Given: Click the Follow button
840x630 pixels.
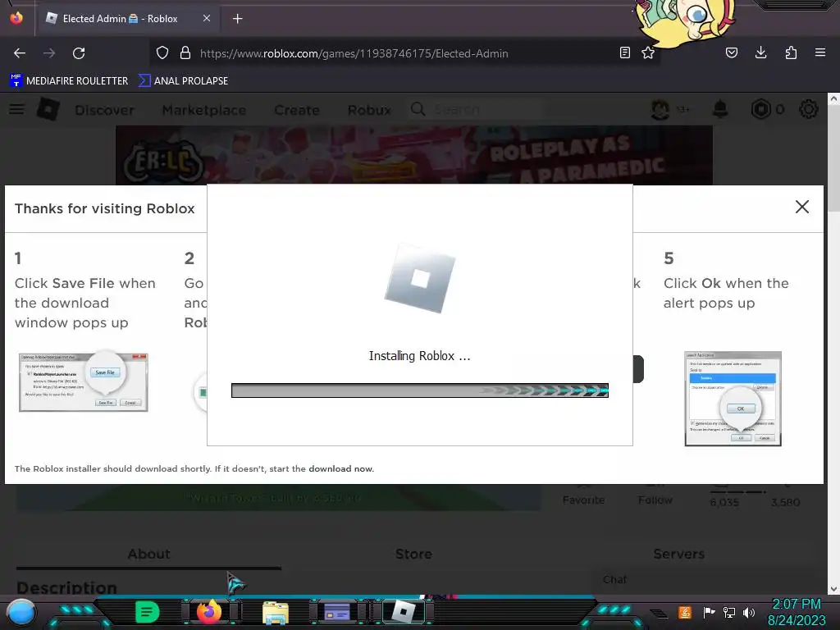Looking at the screenshot, I should coord(655,500).
